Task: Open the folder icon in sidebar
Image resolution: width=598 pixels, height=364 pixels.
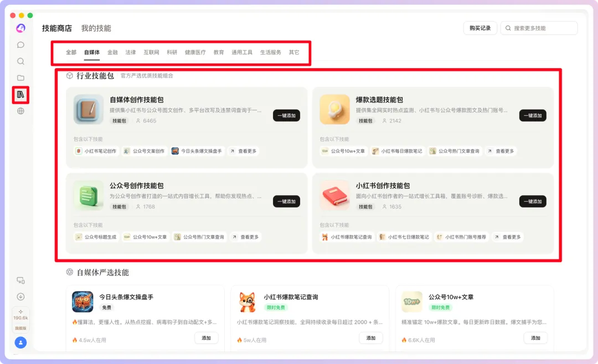Action: click(20, 78)
